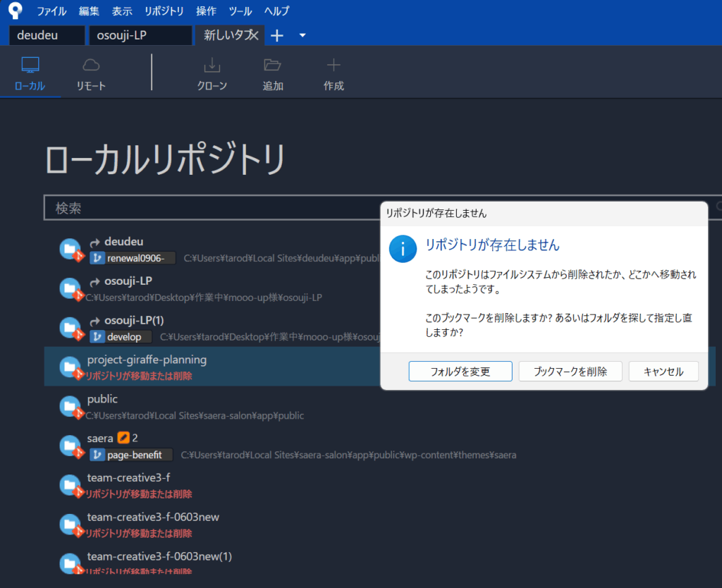Click the 追加 folder icon
722x588 pixels.
tap(272, 66)
